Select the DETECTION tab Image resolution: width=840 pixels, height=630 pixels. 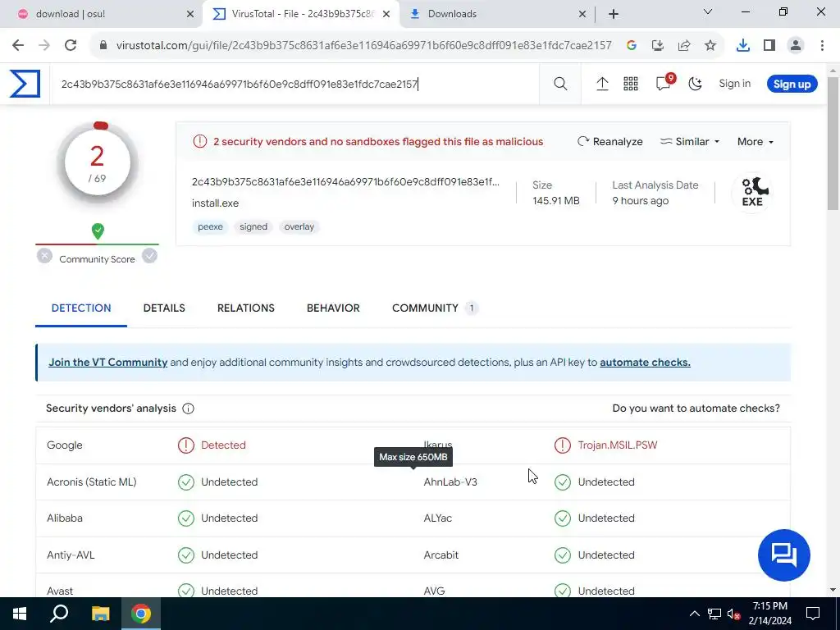[x=81, y=308]
